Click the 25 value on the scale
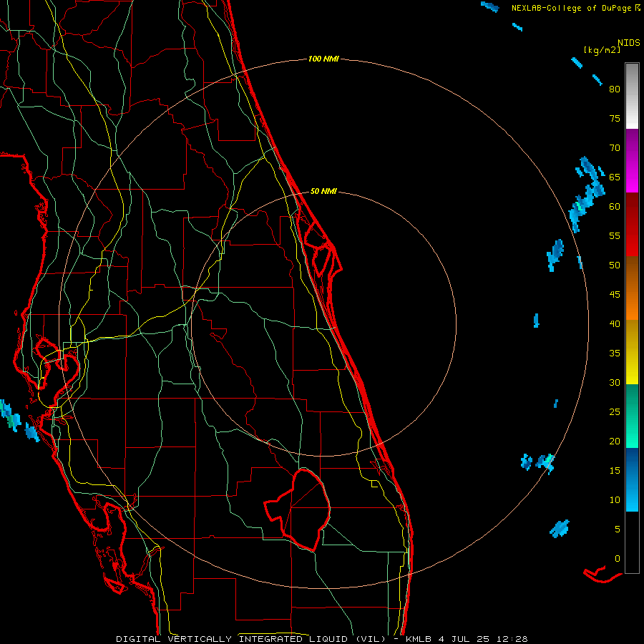The image size is (644, 644). click(x=615, y=412)
